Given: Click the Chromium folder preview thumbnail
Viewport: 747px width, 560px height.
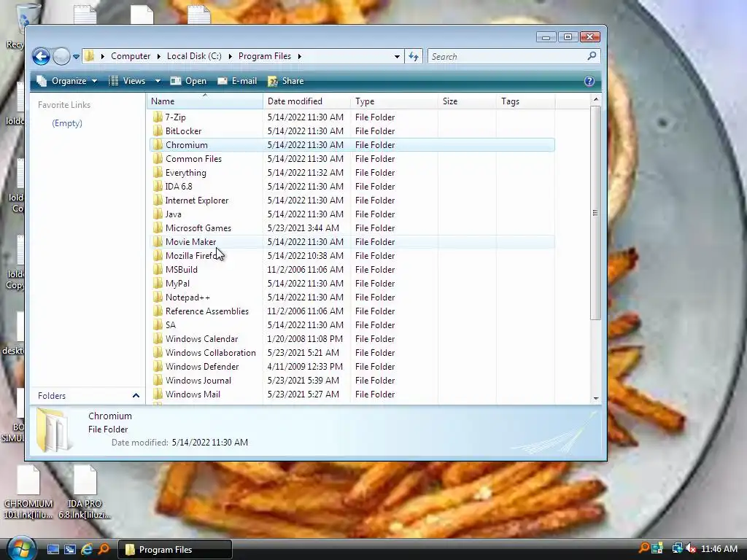Looking at the screenshot, I should pyautogui.click(x=53, y=429).
